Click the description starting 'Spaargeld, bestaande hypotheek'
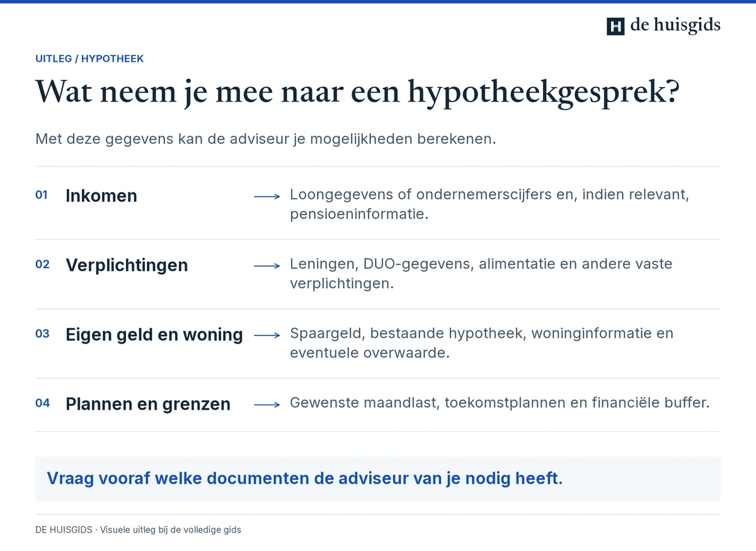756x551 pixels. pyautogui.click(x=482, y=343)
